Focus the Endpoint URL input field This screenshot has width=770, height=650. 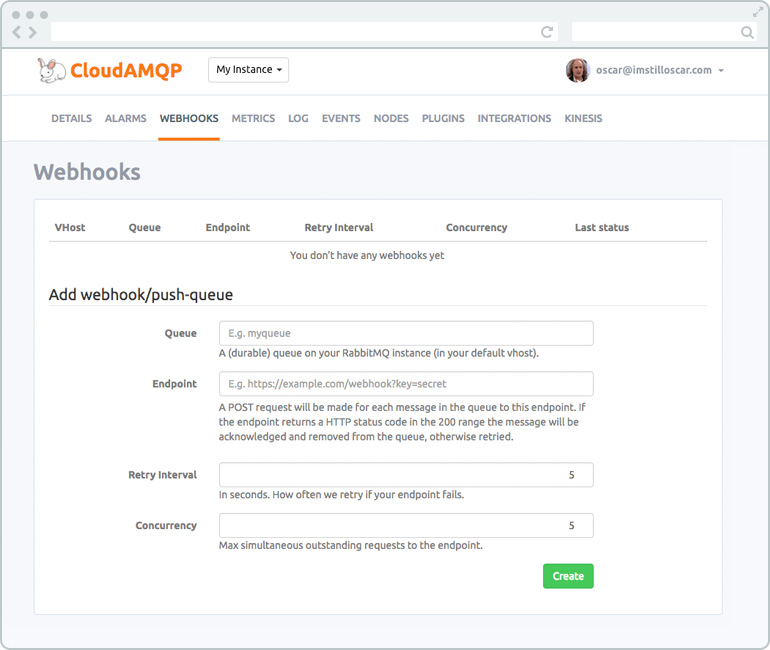[406, 384]
